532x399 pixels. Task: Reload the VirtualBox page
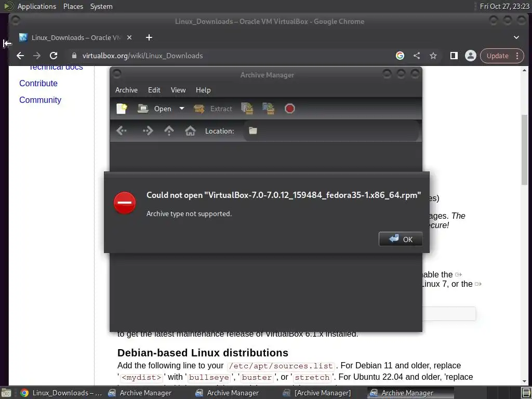coord(54,56)
